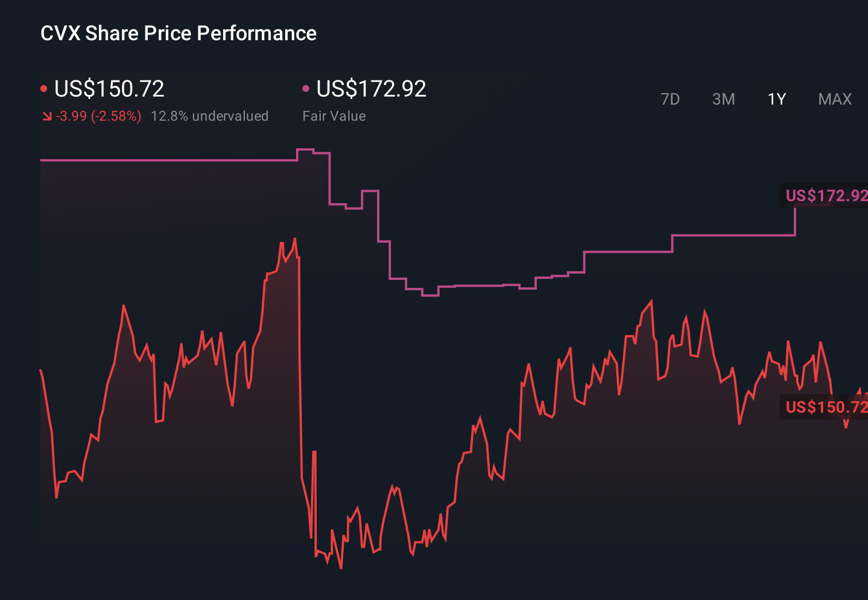
Task: Click the red dot beside US$150.72
Action: [x=44, y=89]
